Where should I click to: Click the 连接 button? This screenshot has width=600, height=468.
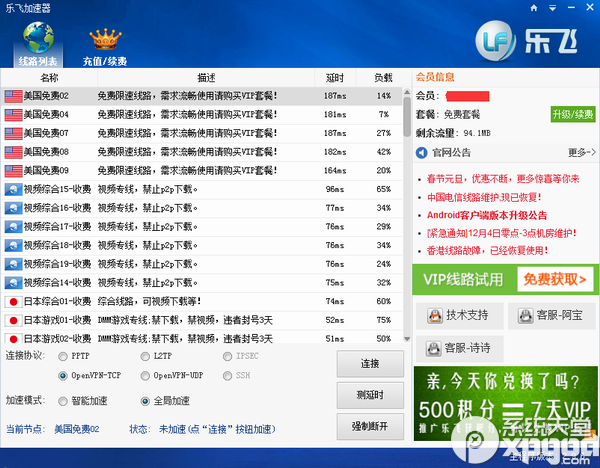point(370,364)
